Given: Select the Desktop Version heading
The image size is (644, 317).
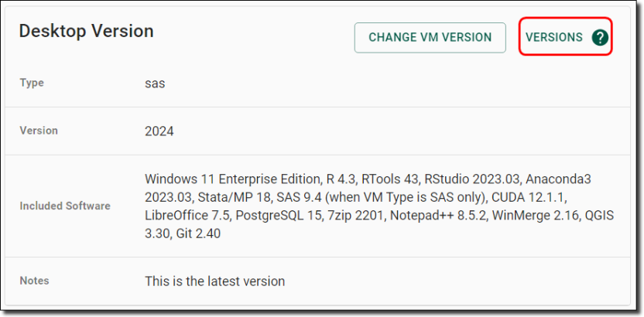Looking at the screenshot, I should (86, 31).
